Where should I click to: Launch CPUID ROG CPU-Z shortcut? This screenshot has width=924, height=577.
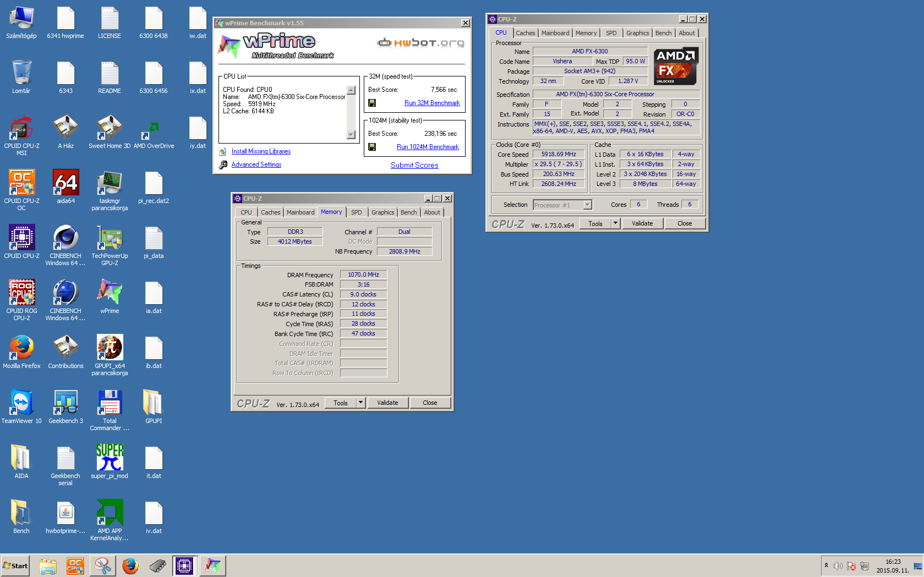coord(21,301)
